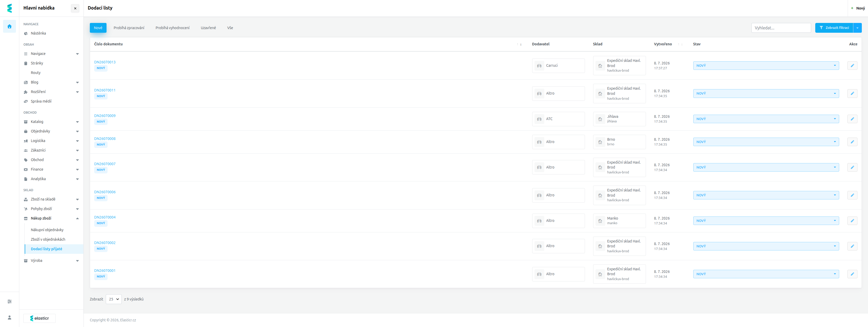Click the edit pencil for DN26070009
868x327 pixels.
click(x=852, y=119)
